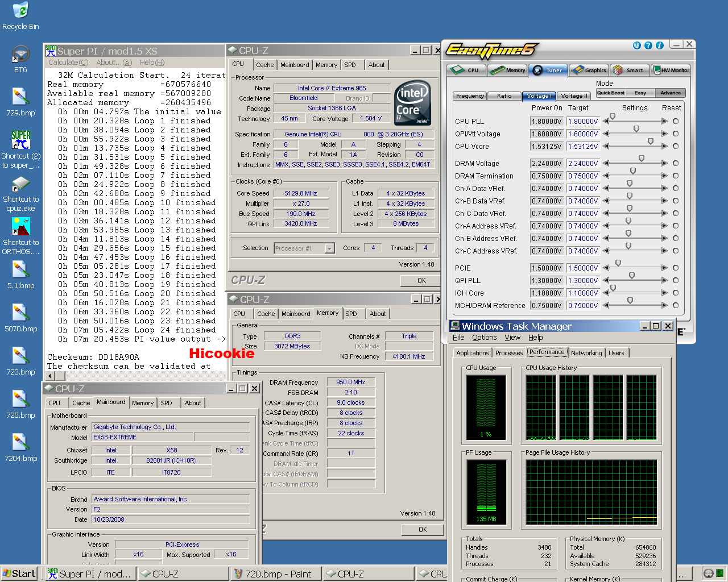
Task: Click the QPI/Vtt Voltage slider handle
Action: tap(636, 129)
